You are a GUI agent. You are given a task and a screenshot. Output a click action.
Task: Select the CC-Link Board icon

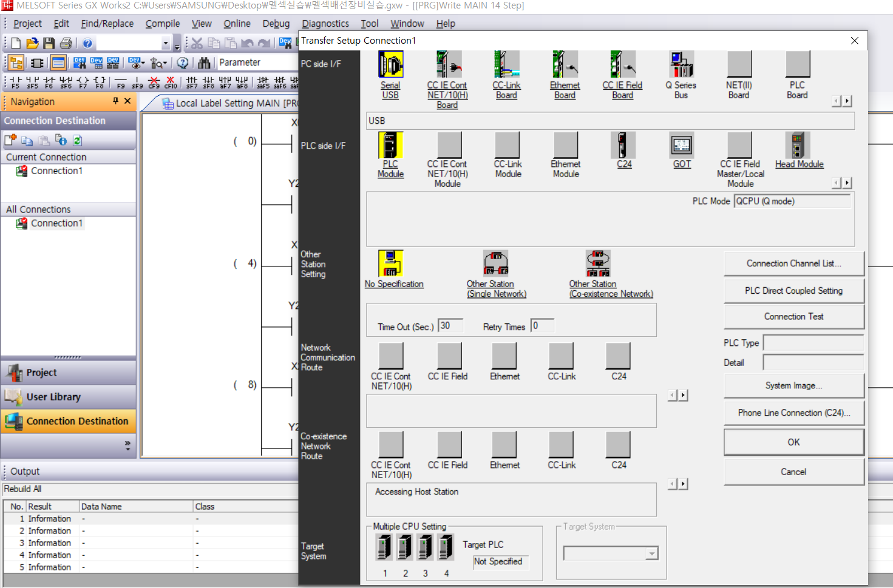[x=506, y=64]
